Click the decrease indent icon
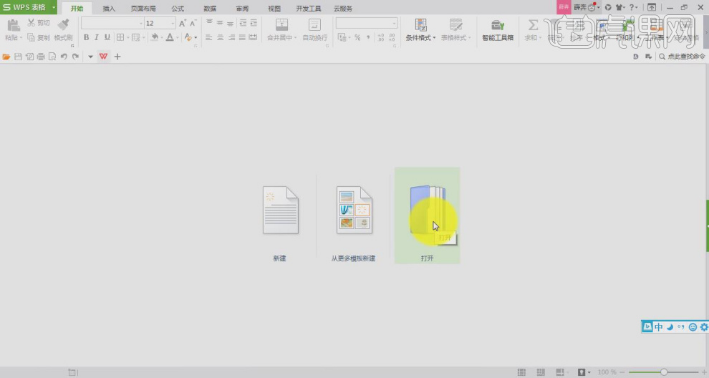The height and width of the screenshot is (378, 709). (243, 23)
